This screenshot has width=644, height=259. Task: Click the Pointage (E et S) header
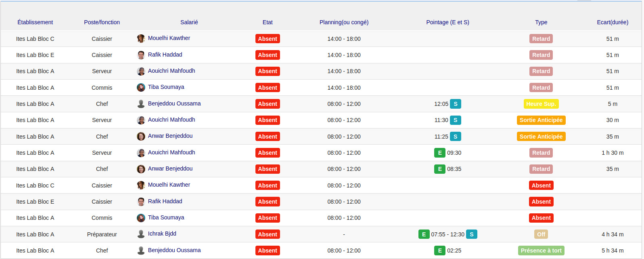[447, 22]
